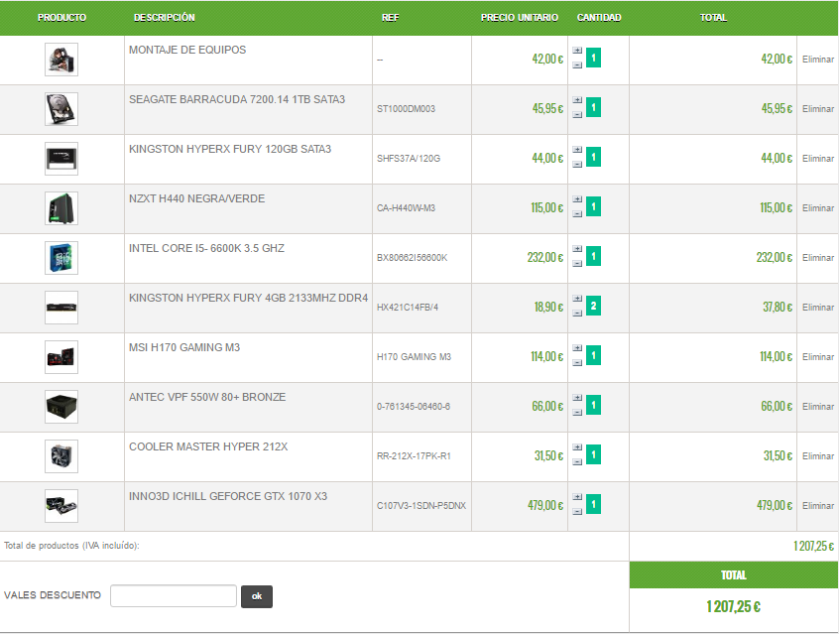The height and width of the screenshot is (634, 840).
Task: Open Antec power supply thumbnail
Action: pos(61,407)
